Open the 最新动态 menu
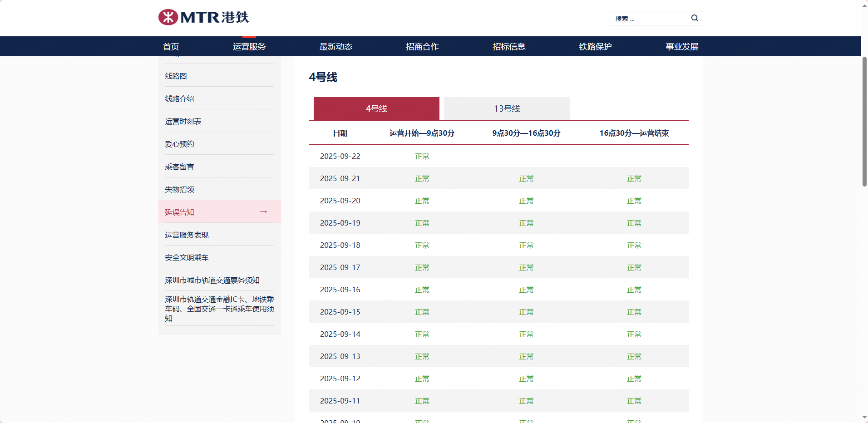 [x=335, y=46]
